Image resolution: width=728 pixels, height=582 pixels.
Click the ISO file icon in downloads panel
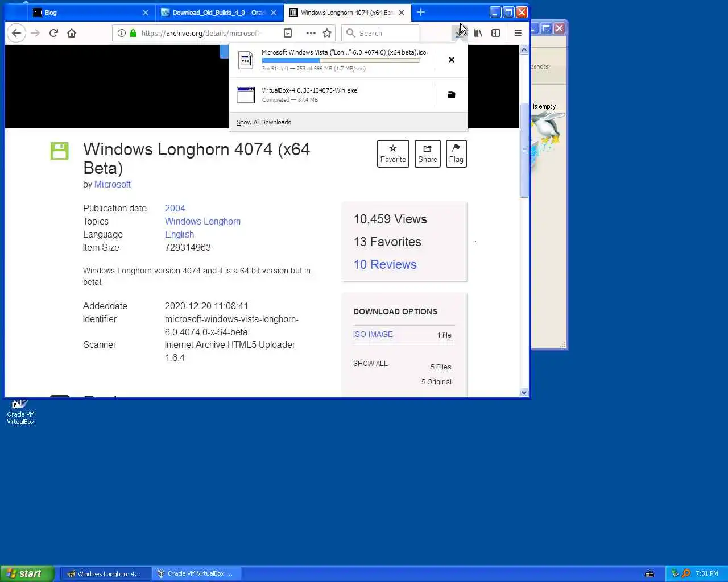coord(246,60)
